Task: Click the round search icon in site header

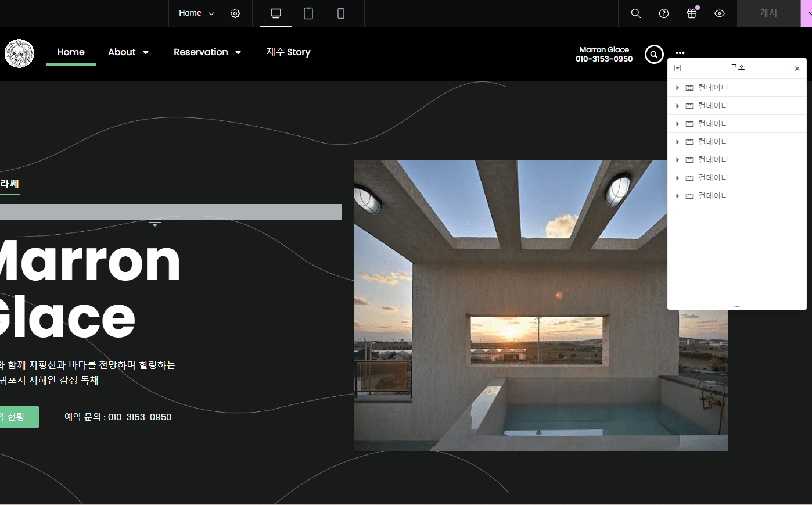Action: click(654, 55)
